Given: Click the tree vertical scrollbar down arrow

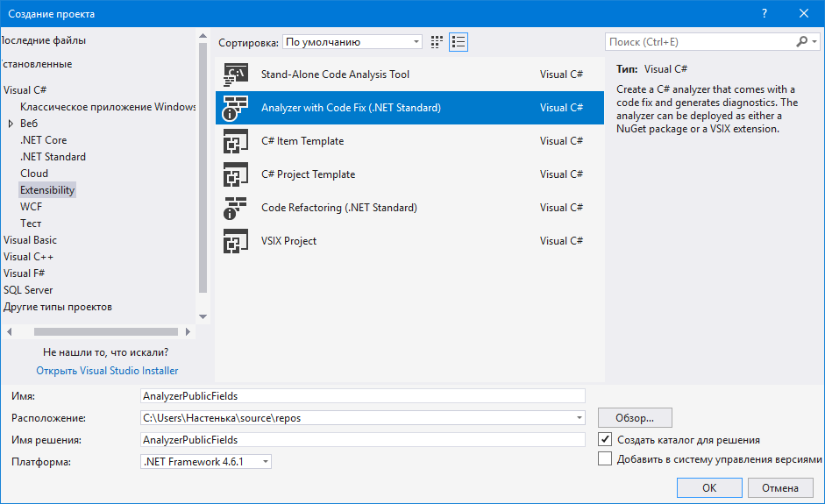Looking at the screenshot, I should pos(203,316).
